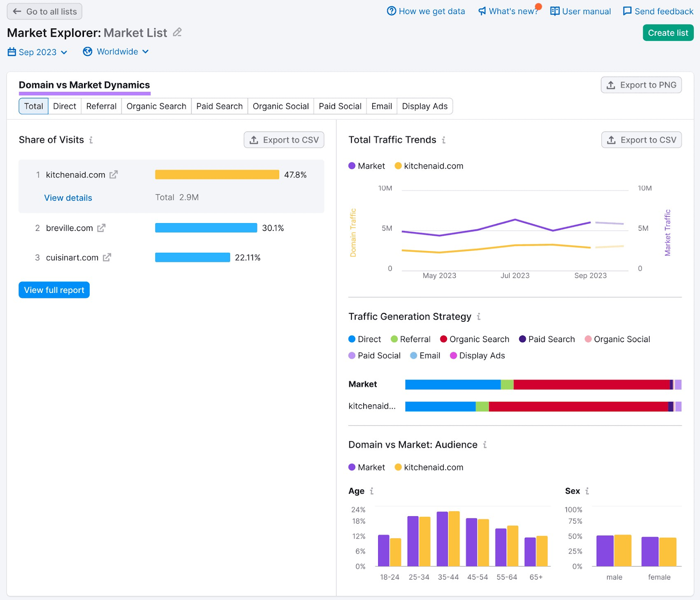Click the Create list button
Screen dimensions: 700x600
(x=668, y=33)
